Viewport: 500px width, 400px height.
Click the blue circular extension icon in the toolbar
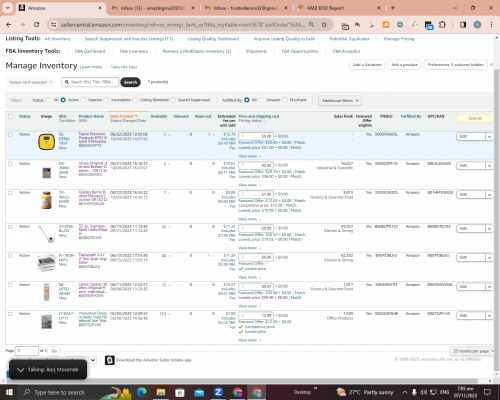click(400, 25)
